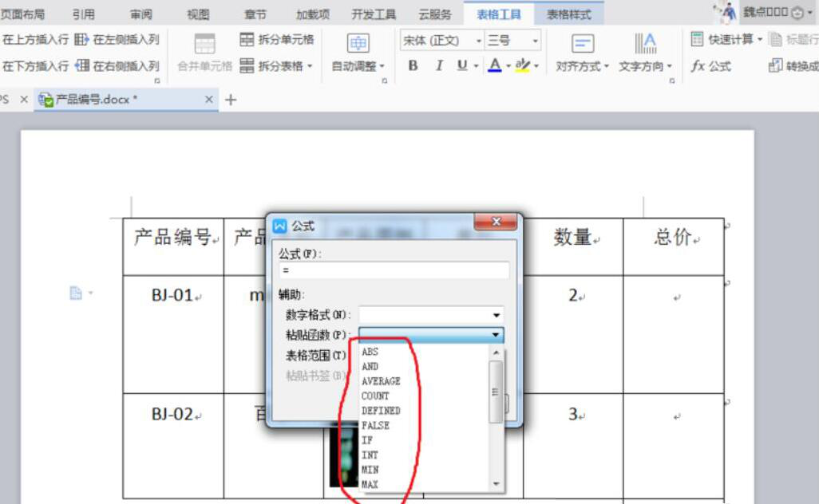Close the 公式 dialog with X

click(x=497, y=221)
